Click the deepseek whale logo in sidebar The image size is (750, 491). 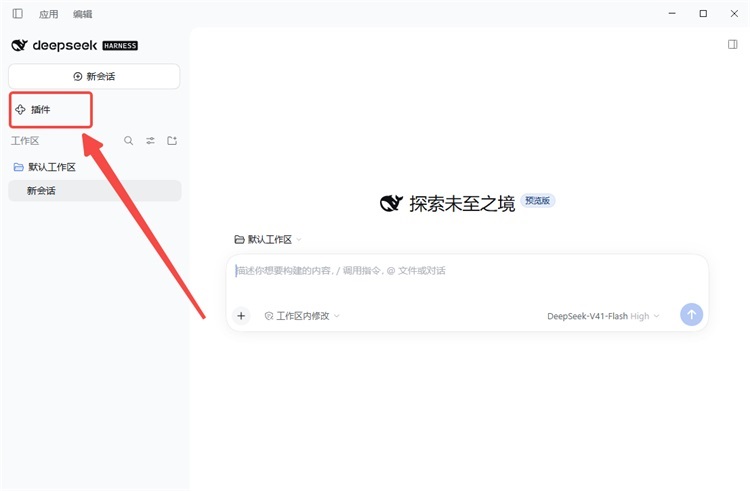click(x=20, y=45)
